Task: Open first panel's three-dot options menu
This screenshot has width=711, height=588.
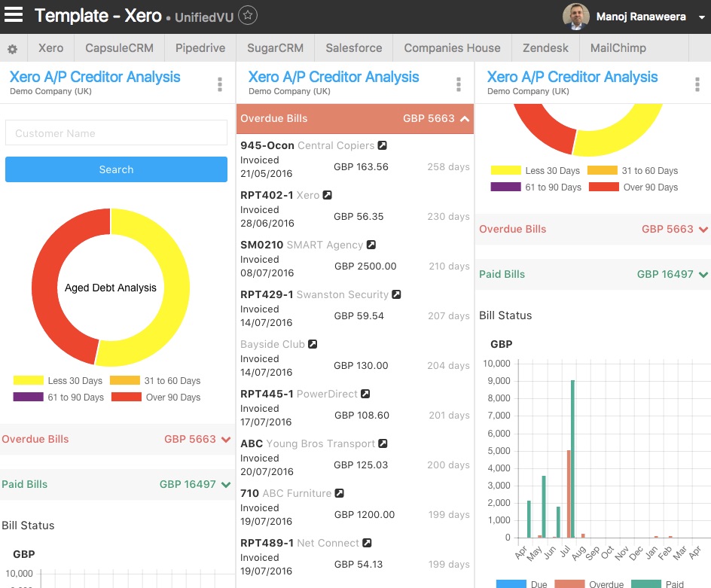Action: pos(220,84)
